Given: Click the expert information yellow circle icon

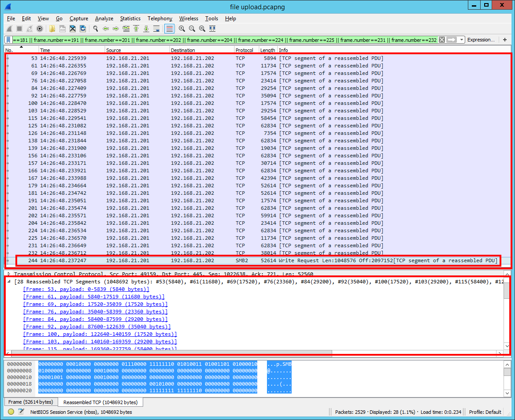Looking at the screenshot, I should 11,412.
